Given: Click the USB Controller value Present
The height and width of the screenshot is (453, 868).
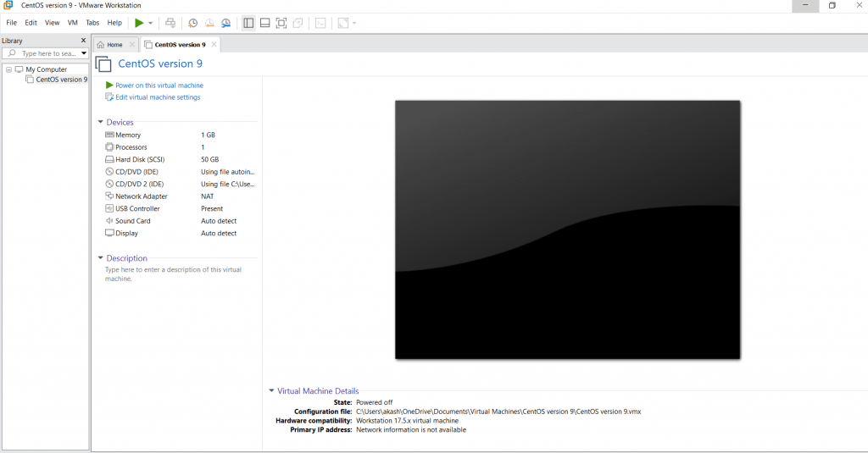Looking at the screenshot, I should [212, 208].
